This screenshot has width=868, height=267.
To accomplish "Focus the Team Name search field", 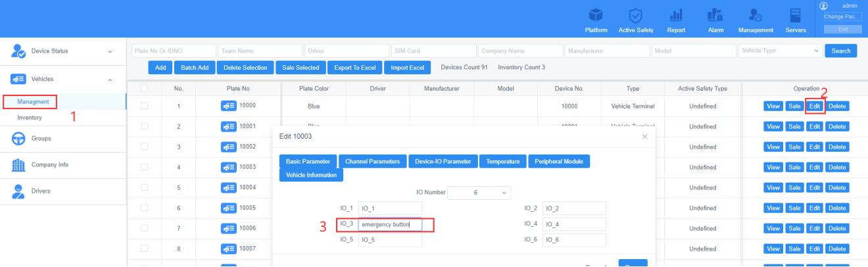I will [260, 51].
